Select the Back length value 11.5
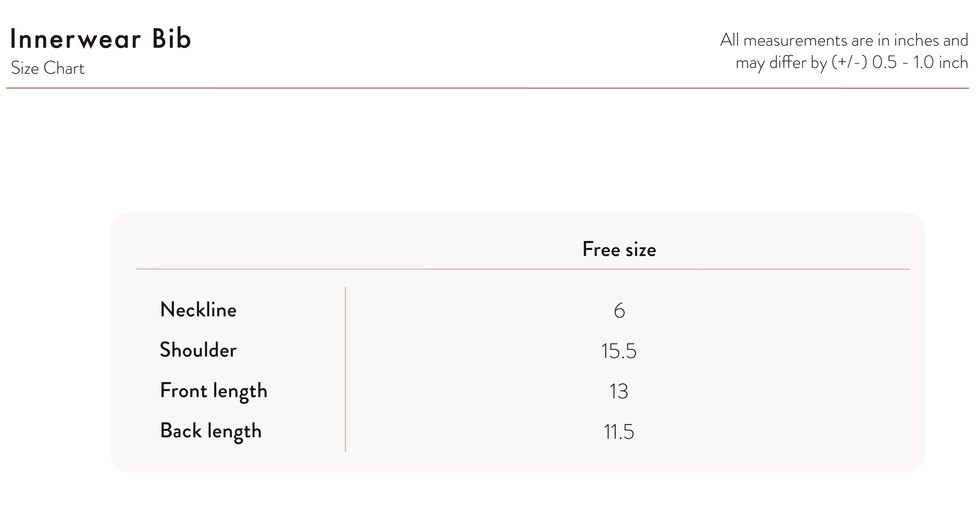The height and width of the screenshot is (521, 980). (x=619, y=432)
